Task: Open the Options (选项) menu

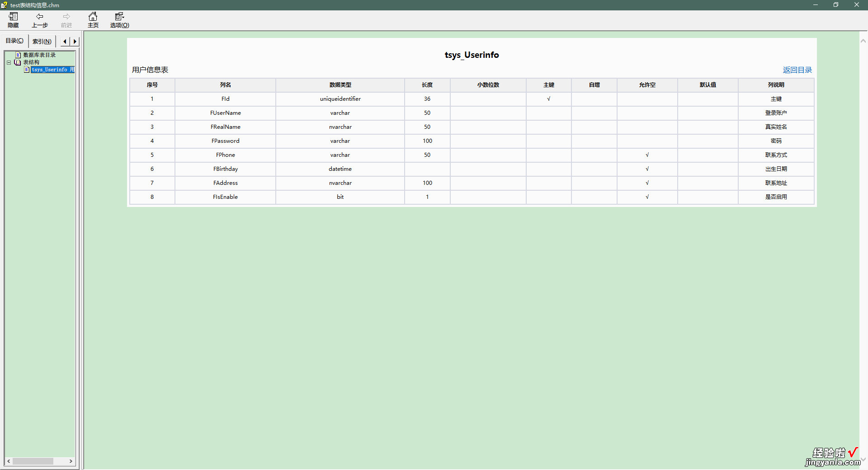Action: tap(120, 20)
